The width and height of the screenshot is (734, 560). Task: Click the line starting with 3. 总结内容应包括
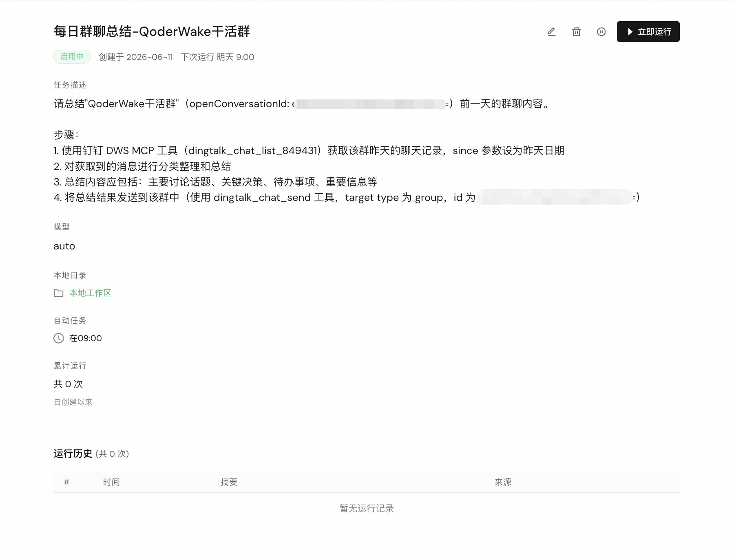point(215,182)
